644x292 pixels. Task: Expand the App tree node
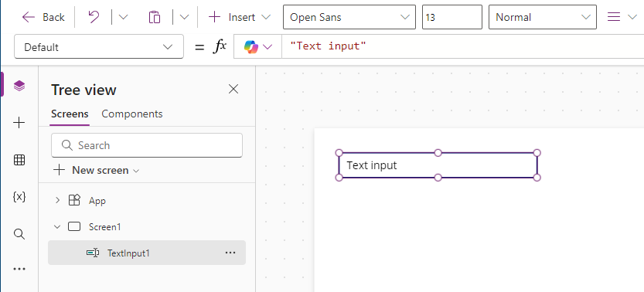[57, 200]
